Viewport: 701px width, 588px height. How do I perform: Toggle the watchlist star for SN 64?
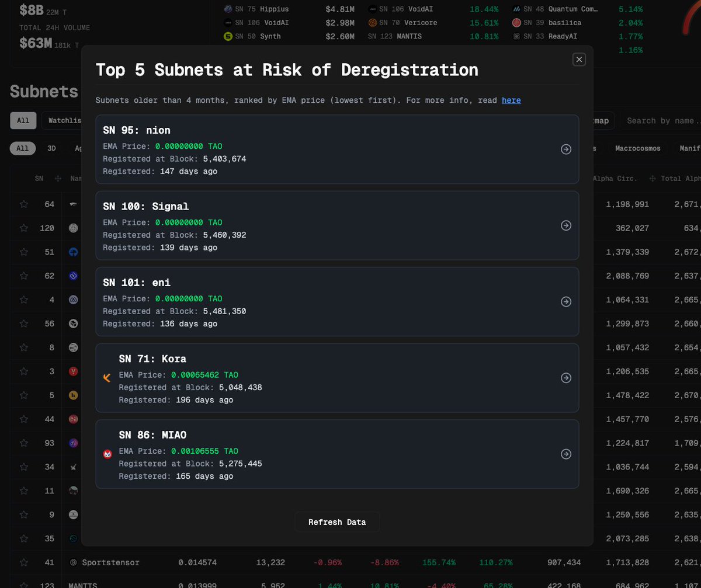[x=23, y=204]
